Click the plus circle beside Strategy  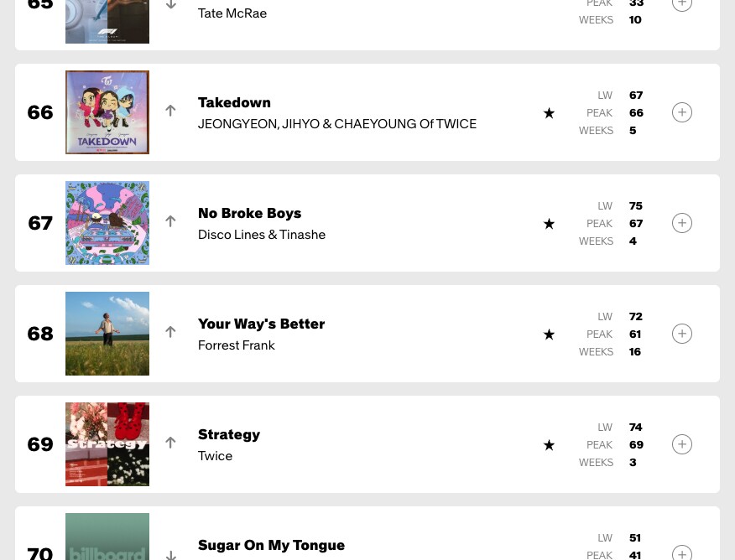[x=682, y=444]
